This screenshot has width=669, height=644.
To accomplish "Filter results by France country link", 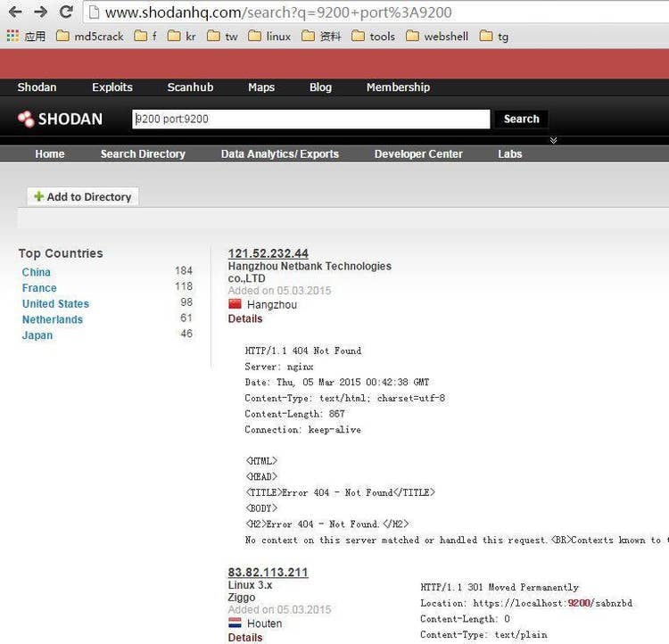I will (39, 288).
